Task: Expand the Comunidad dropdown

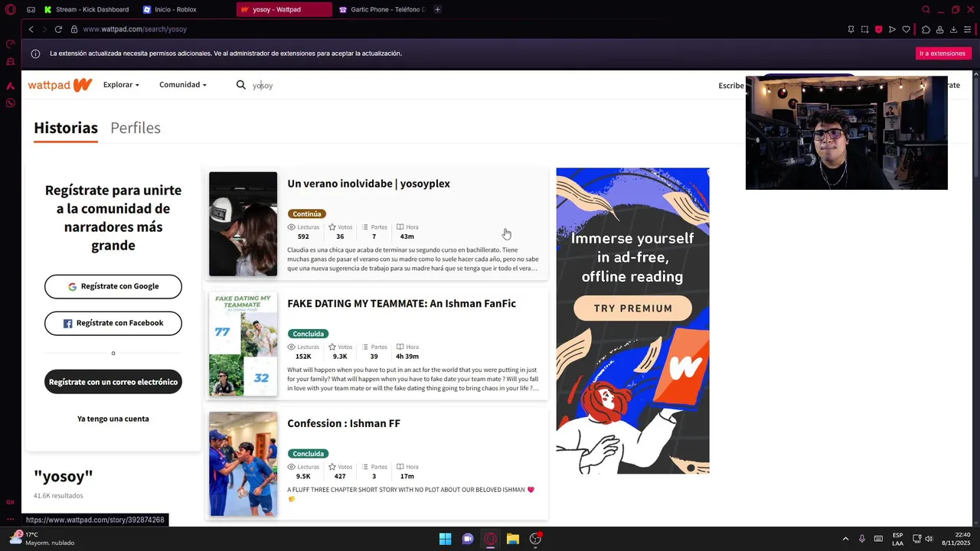Action: click(183, 85)
